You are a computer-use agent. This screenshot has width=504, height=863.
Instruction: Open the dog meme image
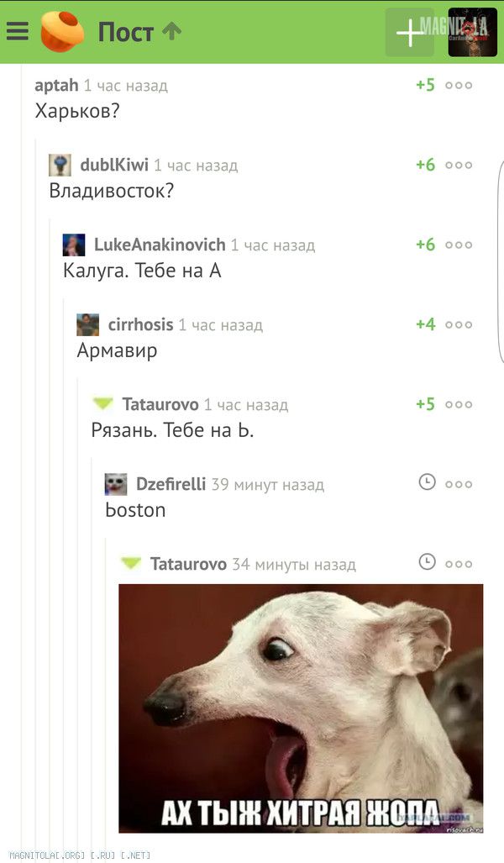[301, 708]
